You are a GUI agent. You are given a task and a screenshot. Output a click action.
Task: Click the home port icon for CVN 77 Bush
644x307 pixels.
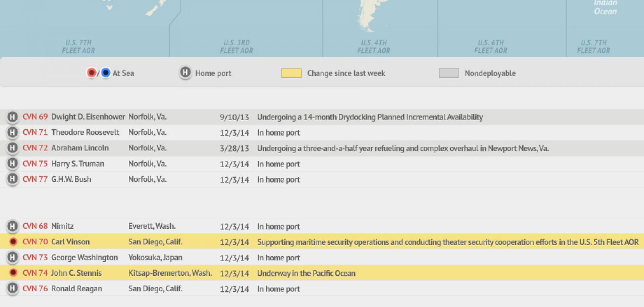(12, 179)
